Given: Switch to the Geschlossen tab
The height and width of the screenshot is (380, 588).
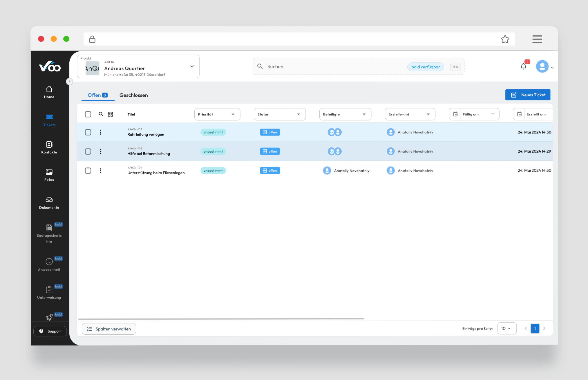Looking at the screenshot, I should click(133, 95).
